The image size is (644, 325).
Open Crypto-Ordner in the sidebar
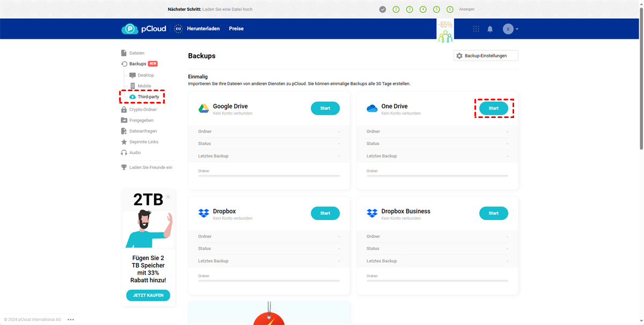click(139, 109)
